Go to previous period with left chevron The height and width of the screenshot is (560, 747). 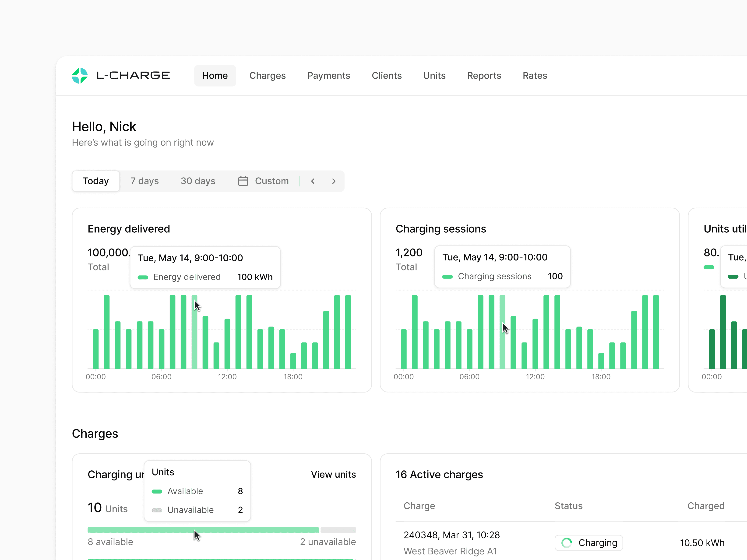(313, 181)
